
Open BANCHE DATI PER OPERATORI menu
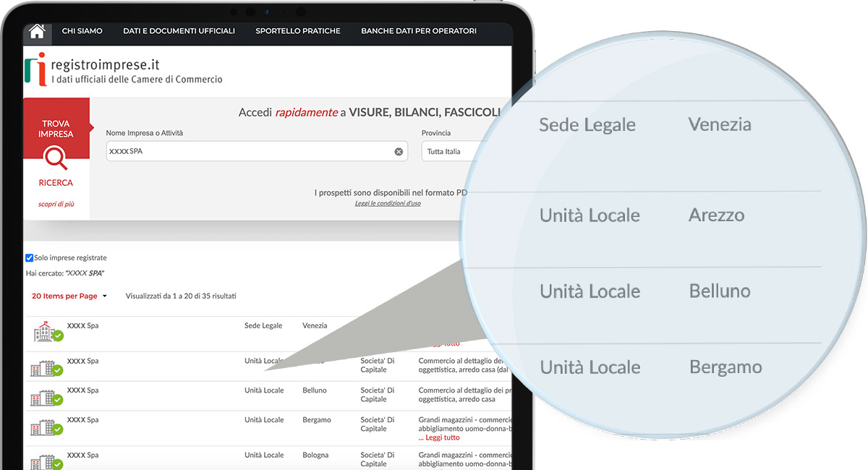[418, 31]
